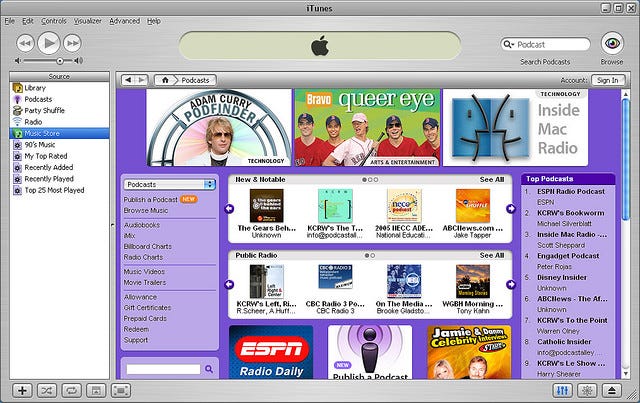Toggle shuffle at the bottom bar
Screen dimensions: 640x403
pos(47,391)
